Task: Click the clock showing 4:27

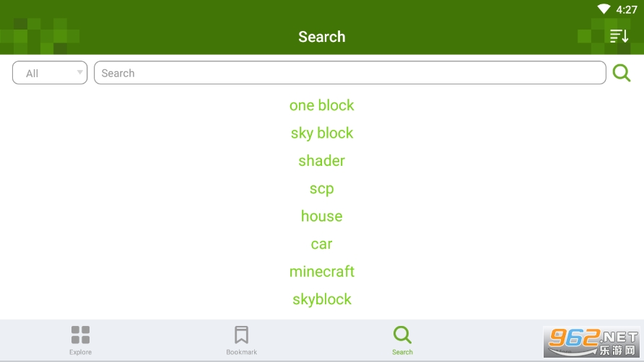Action: (x=626, y=10)
